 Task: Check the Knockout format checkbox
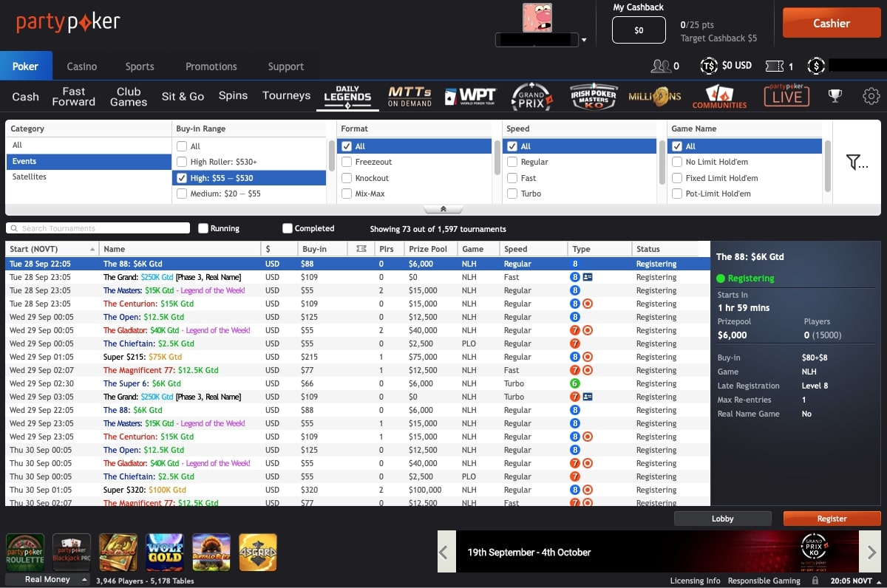[x=347, y=178]
